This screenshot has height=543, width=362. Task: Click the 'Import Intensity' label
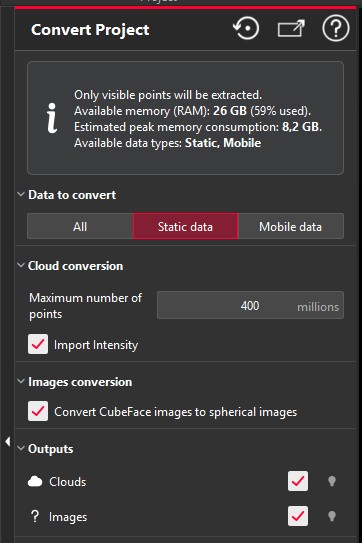96,345
